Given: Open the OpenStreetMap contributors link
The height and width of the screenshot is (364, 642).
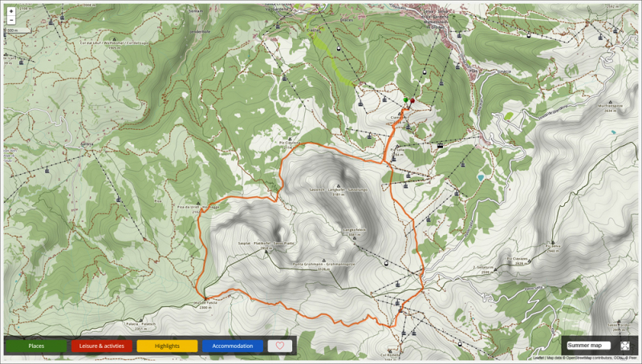Looking at the screenshot, I should [589, 358].
